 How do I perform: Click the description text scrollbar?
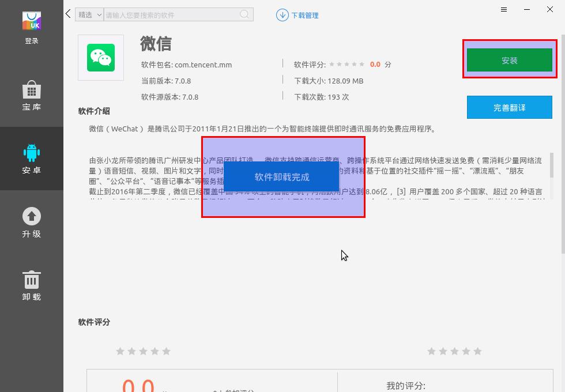coord(551,165)
